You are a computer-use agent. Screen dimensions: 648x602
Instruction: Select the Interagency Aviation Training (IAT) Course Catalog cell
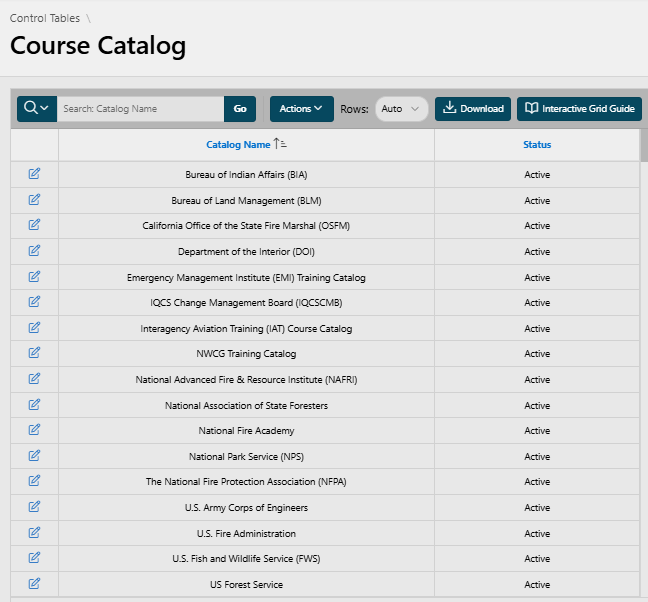(x=246, y=329)
